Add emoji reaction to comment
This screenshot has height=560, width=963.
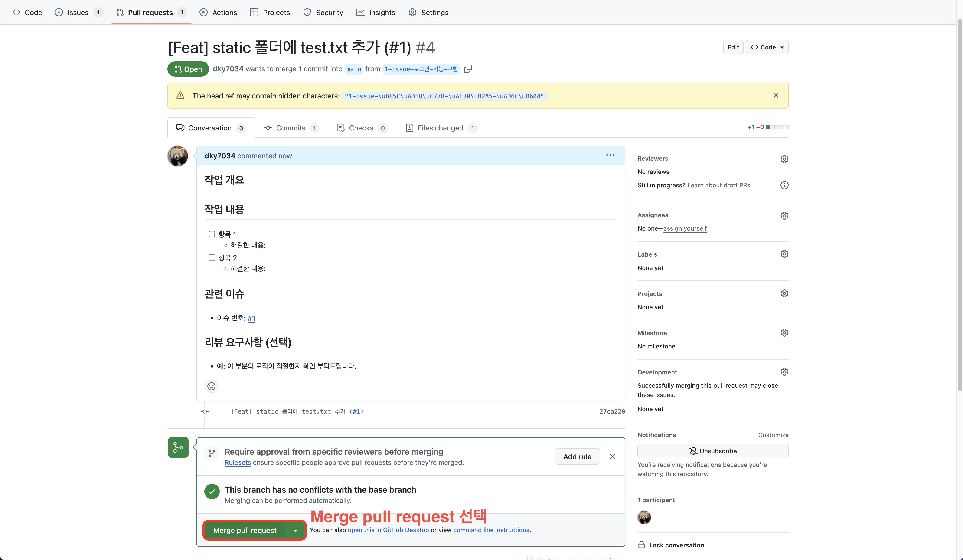211,386
